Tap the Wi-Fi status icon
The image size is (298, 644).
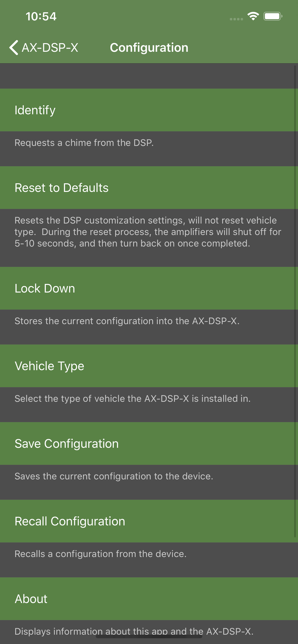click(253, 17)
